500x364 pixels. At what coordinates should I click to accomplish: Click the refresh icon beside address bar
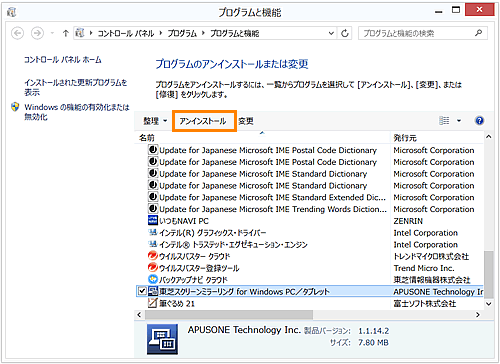coord(345,33)
